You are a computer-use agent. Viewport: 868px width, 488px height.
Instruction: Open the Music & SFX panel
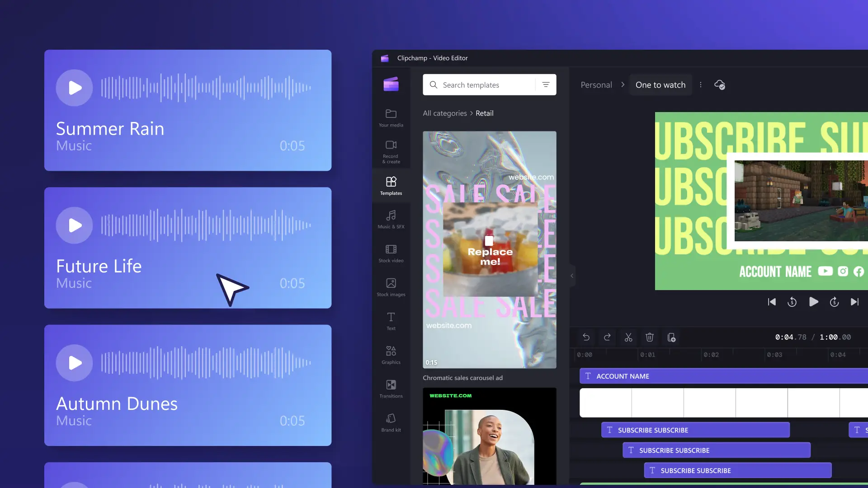coord(391,219)
